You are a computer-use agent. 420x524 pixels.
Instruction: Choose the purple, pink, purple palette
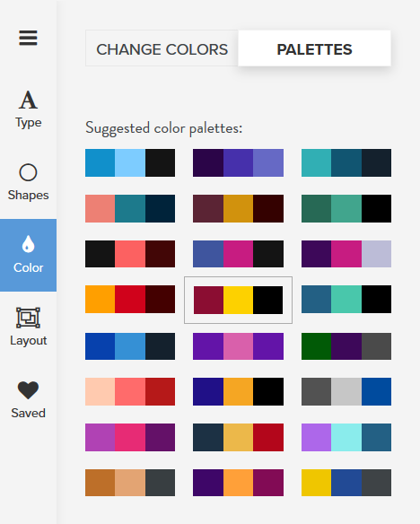(x=238, y=346)
